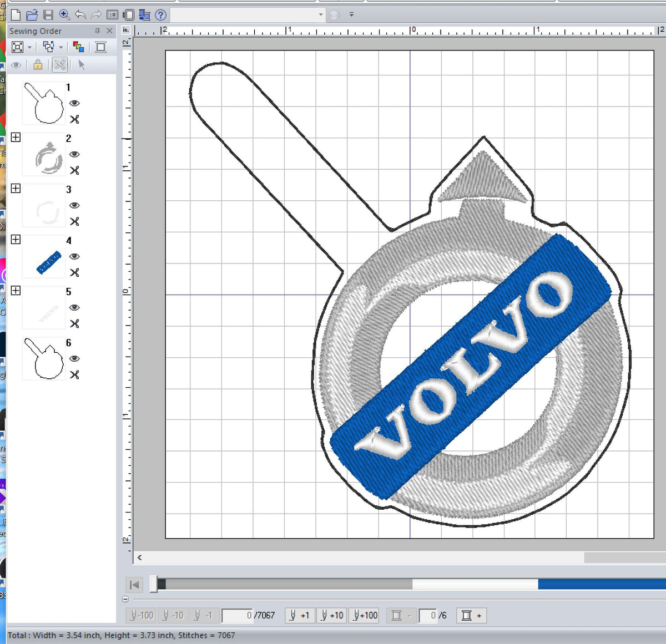
Task: Open the hoop selection tool
Action: click(128, 15)
